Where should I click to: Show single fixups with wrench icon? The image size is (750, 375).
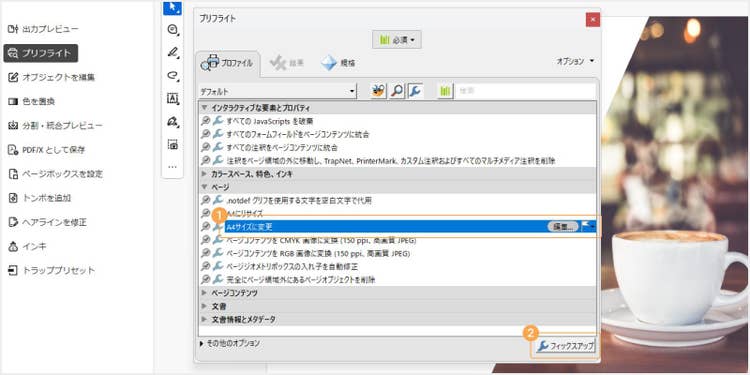click(415, 90)
